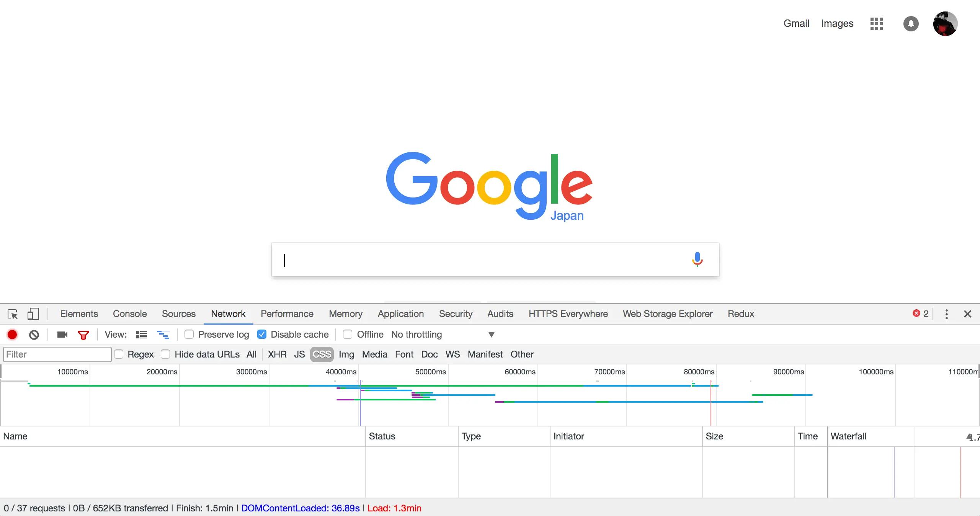Click the DOMContentLoaded timing link
Screen dimensions: 980x516
(x=300, y=508)
